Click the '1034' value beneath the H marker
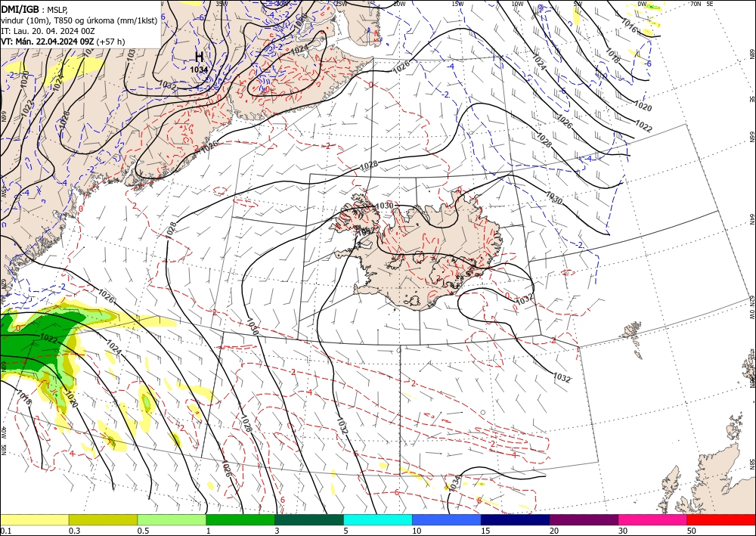Image resolution: width=756 pixels, height=536 pixels. click(199, 70)
